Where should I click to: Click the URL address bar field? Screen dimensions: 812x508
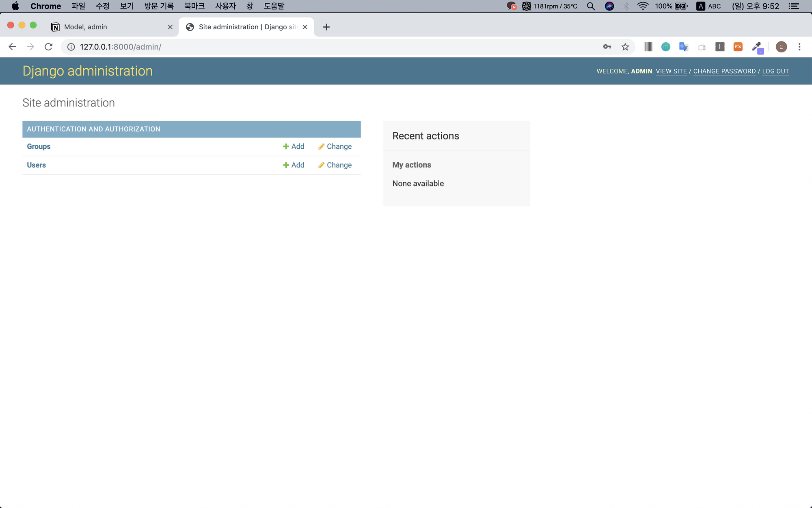click(x=325, y=47)
